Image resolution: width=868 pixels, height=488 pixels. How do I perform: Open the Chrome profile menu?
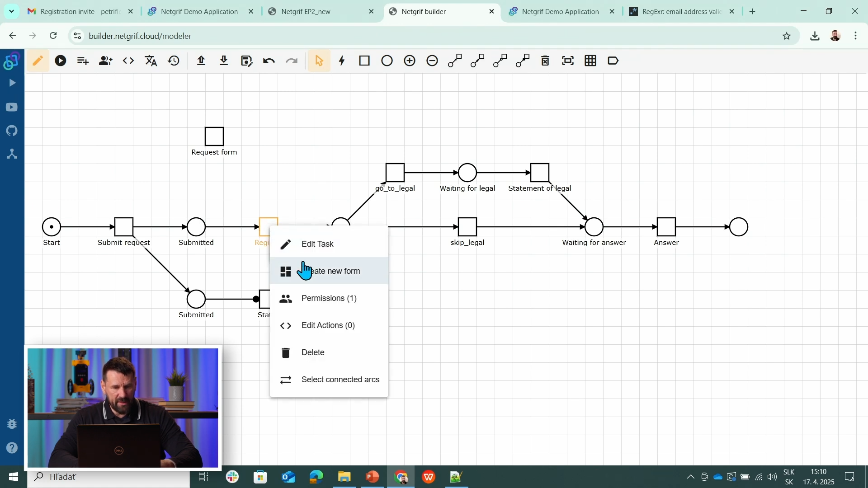tap(836, 36)
